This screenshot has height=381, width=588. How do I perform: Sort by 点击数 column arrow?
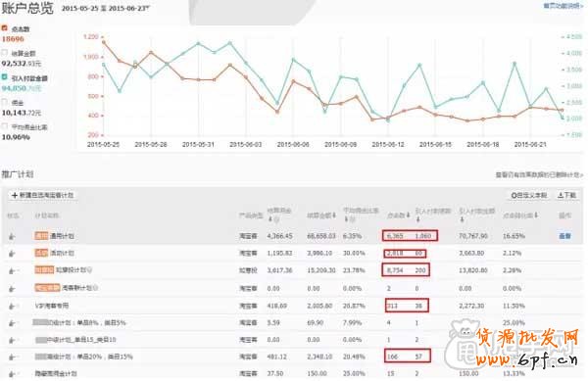(408, 215)
